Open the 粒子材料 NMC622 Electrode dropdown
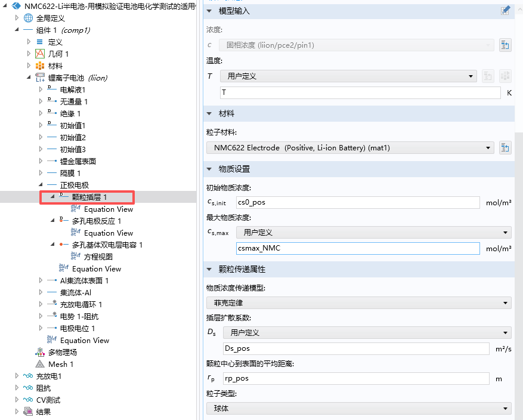This screenshot has width=523, height=420. [350, 147]
